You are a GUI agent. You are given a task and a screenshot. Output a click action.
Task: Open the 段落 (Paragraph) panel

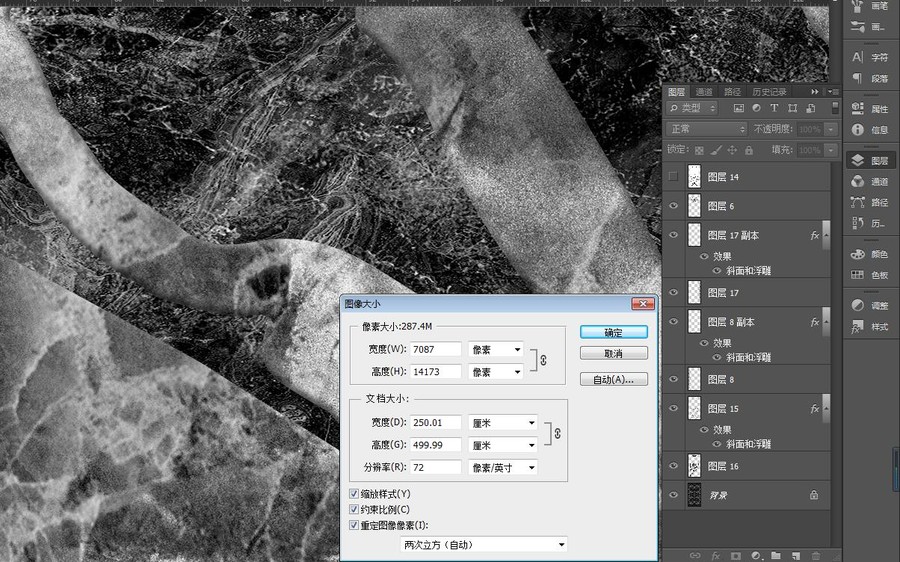869,78
